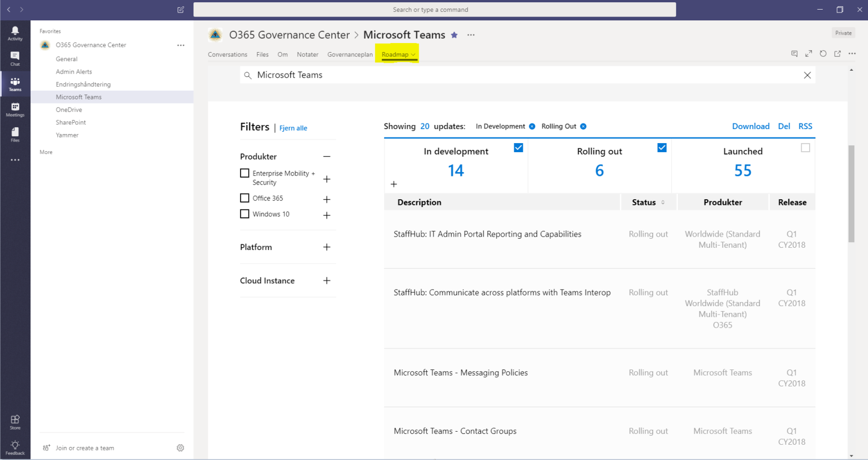The image size is (868, 460).
Task: Open the Files section
Action: pos(15,133)
